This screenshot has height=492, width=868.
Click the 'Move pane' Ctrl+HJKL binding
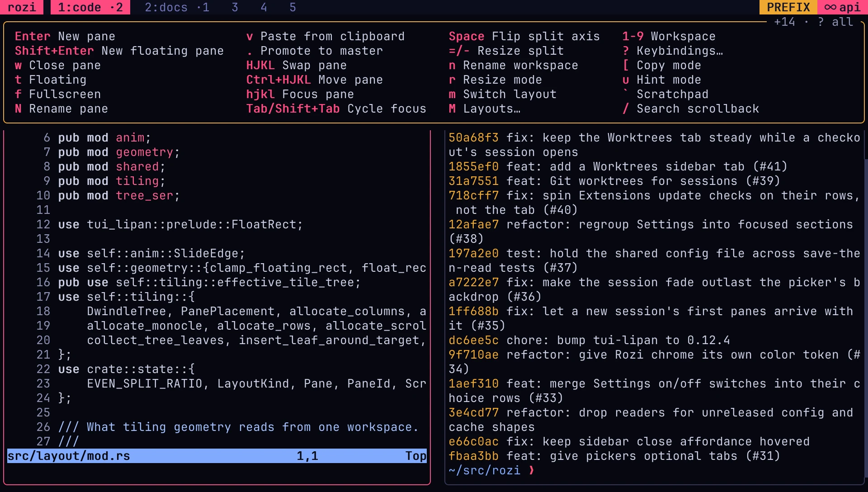(x=315, y=80)
